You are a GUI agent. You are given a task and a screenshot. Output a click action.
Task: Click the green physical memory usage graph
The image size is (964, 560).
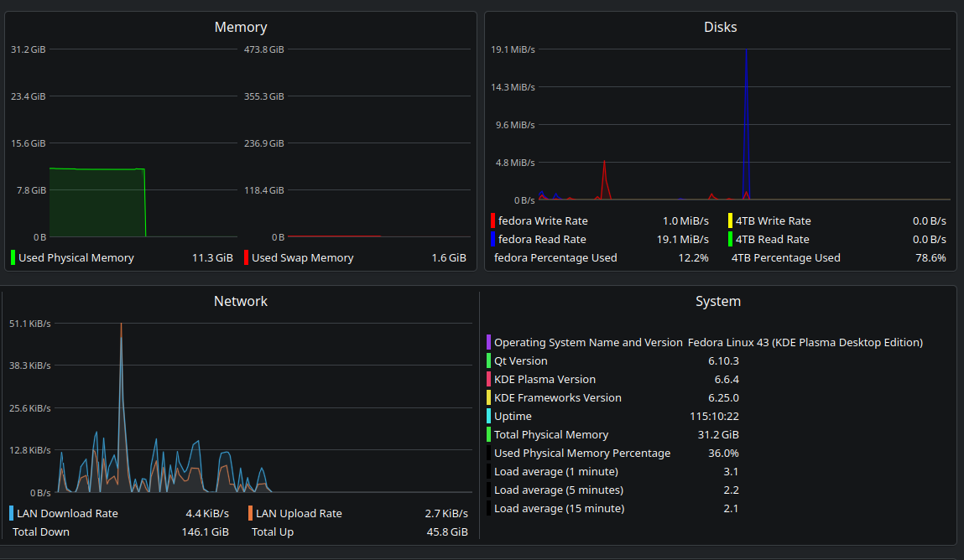(97, 203)
